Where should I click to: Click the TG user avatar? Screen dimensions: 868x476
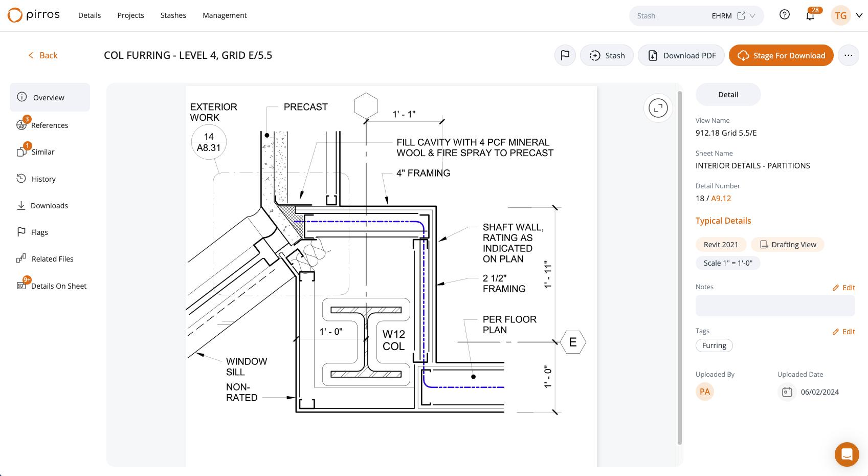(840, 15)
